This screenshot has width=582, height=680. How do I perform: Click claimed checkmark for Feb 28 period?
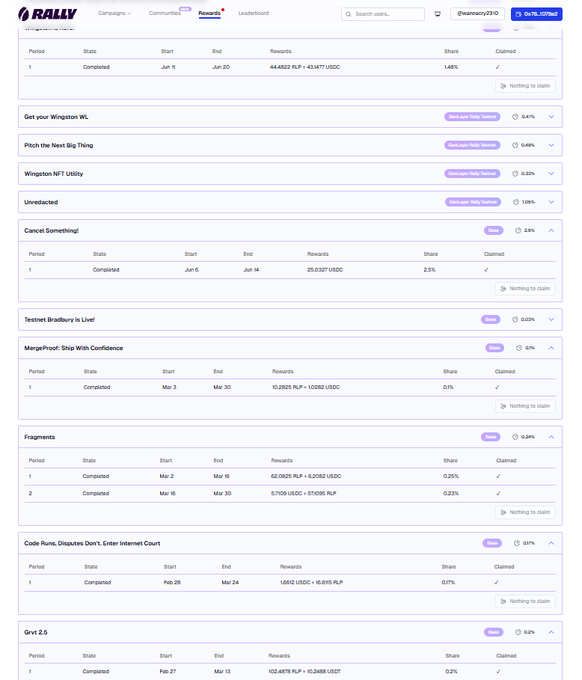(497, 582)
